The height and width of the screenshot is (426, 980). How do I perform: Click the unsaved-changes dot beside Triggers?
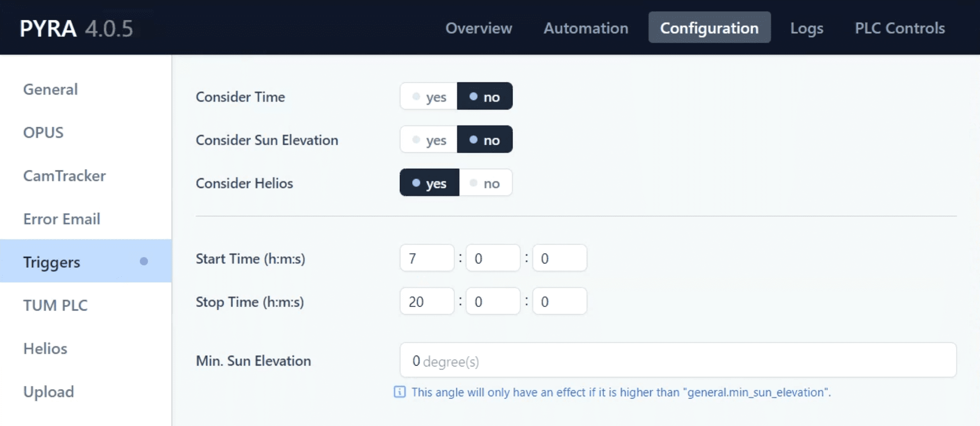(x=144, y=261)
